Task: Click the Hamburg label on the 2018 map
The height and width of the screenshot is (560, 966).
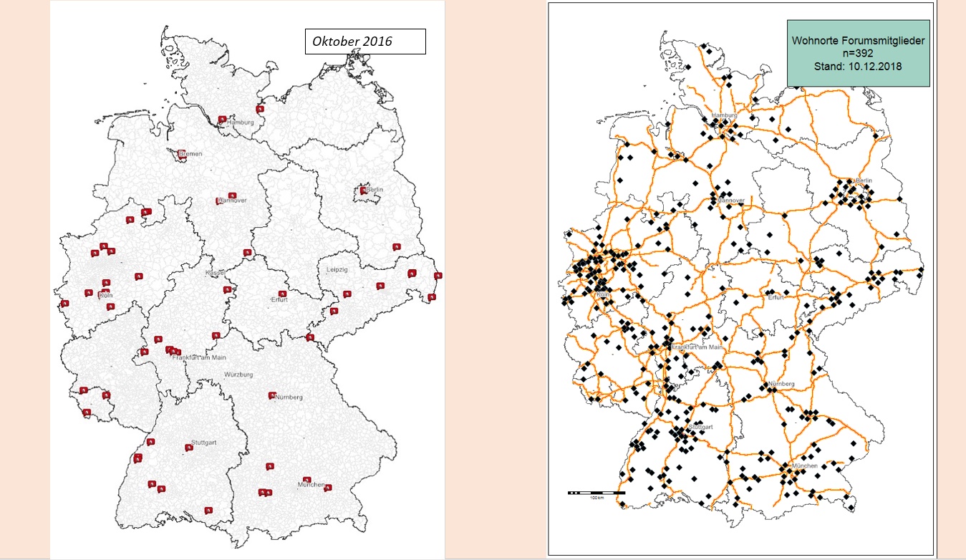Action: tap(724, 116)
